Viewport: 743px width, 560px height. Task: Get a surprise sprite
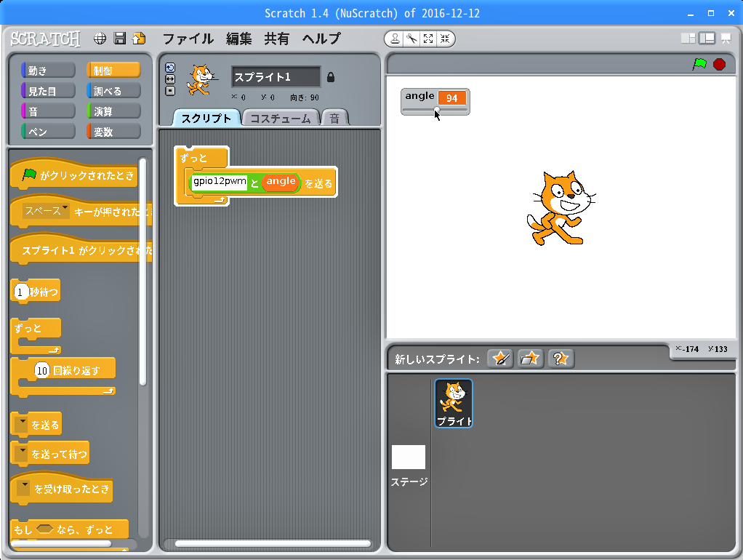[561, 359]
